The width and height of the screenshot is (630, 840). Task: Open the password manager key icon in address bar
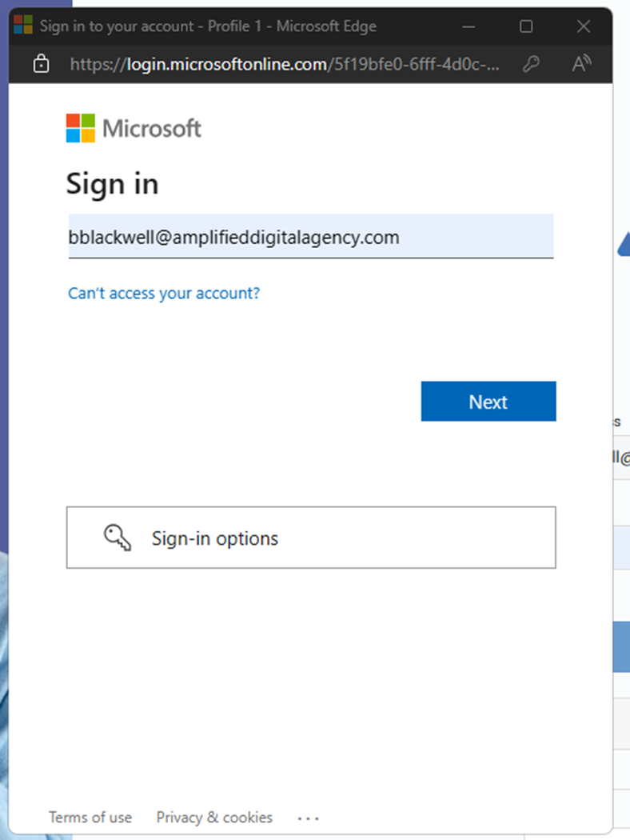[531, 65]
